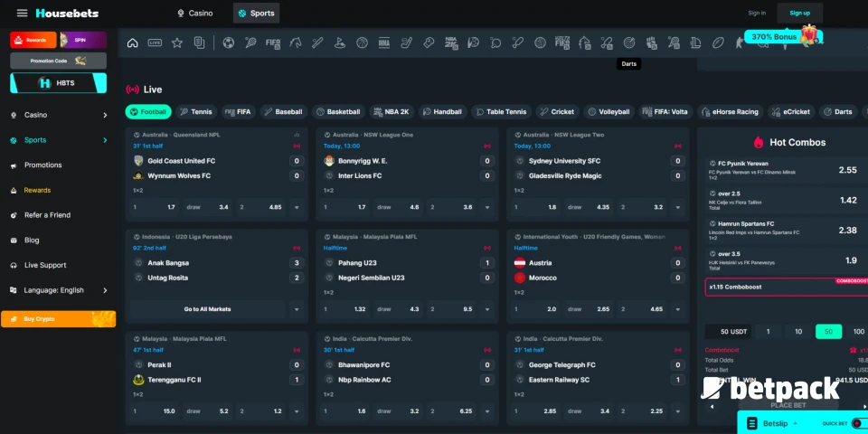This screenshot has width=868, height=434.
Task: Expand markets arrow for Bonnyrigg W. E. match
Action: (487, 208)
